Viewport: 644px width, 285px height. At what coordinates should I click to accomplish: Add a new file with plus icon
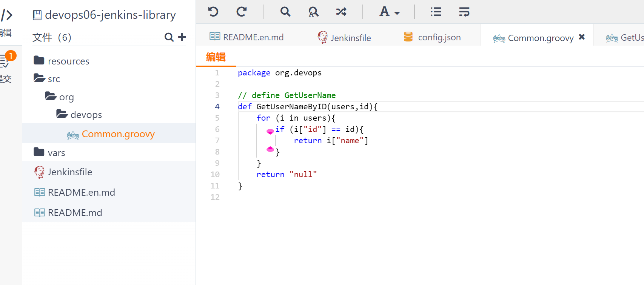coord(182,37)
